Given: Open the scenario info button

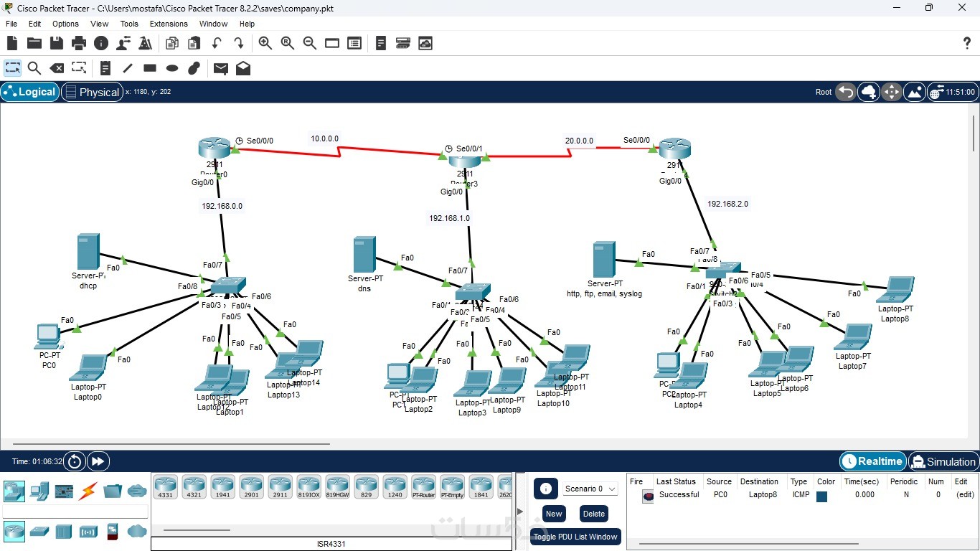Looking at the screenshot, I should (545, 489).
